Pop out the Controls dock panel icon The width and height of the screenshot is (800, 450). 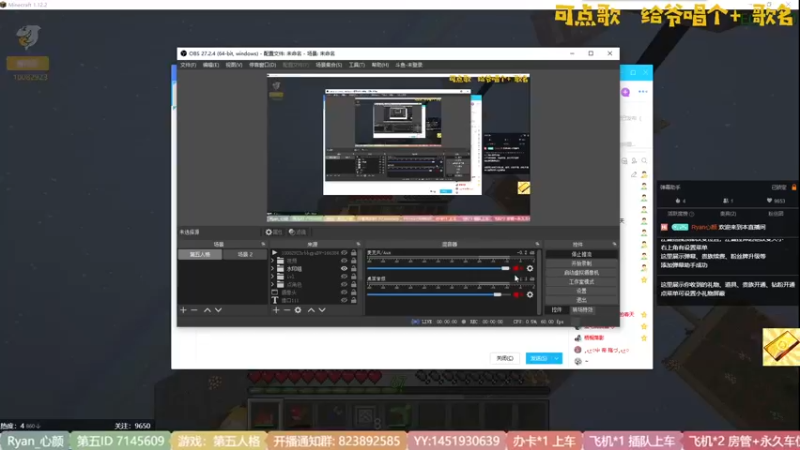click(614, 244)
